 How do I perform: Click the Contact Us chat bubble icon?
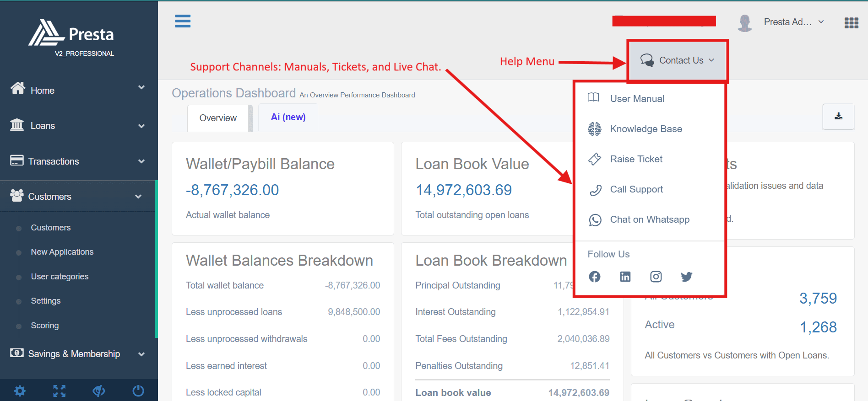point(647,60)
